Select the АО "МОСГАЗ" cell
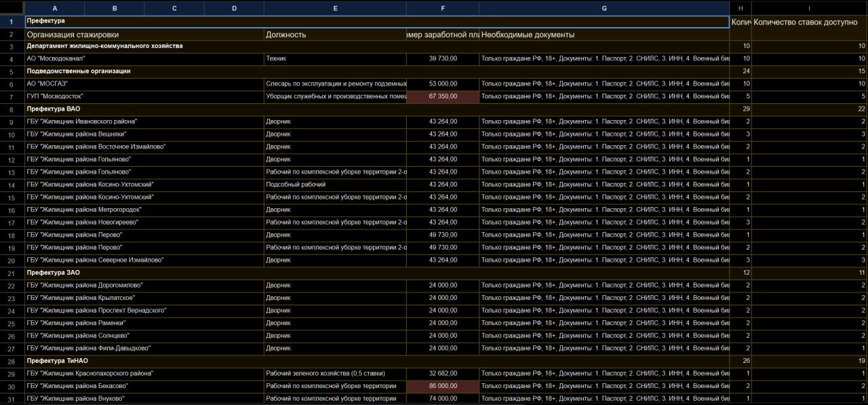Screen dimensions: 868x405 point(144,83)
